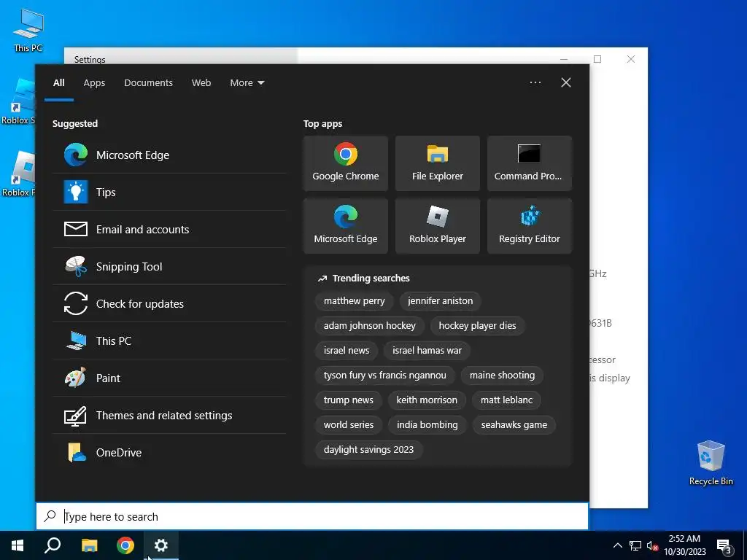747x560 pixels.
Task: Open Check for updates suggestion
Action: coord(169,303)
